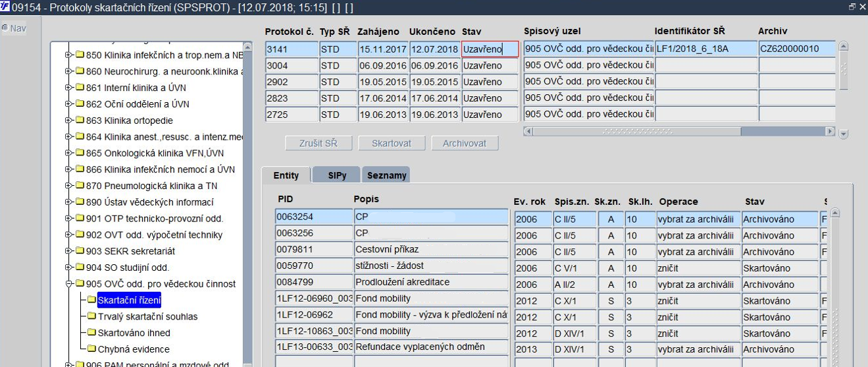Click PID 1LF12-06962 field
This screenshot has width=868, height=367.
(x=314, y=314)
